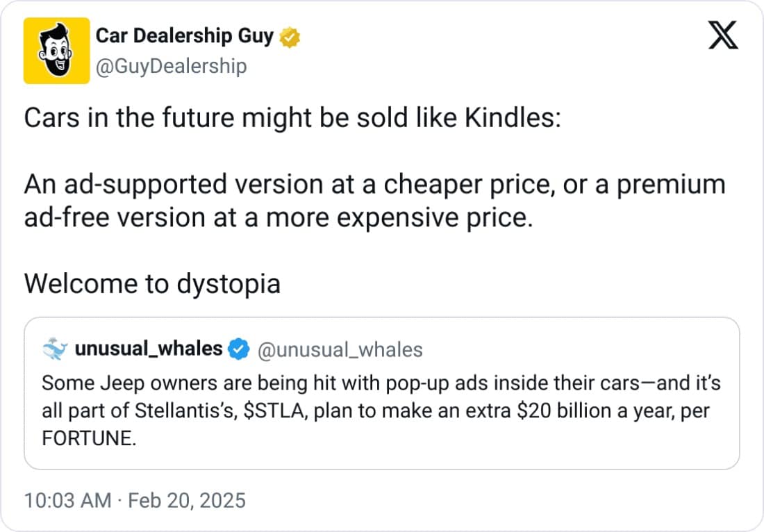Open the unusual_whales display name

tap(149, 349)
